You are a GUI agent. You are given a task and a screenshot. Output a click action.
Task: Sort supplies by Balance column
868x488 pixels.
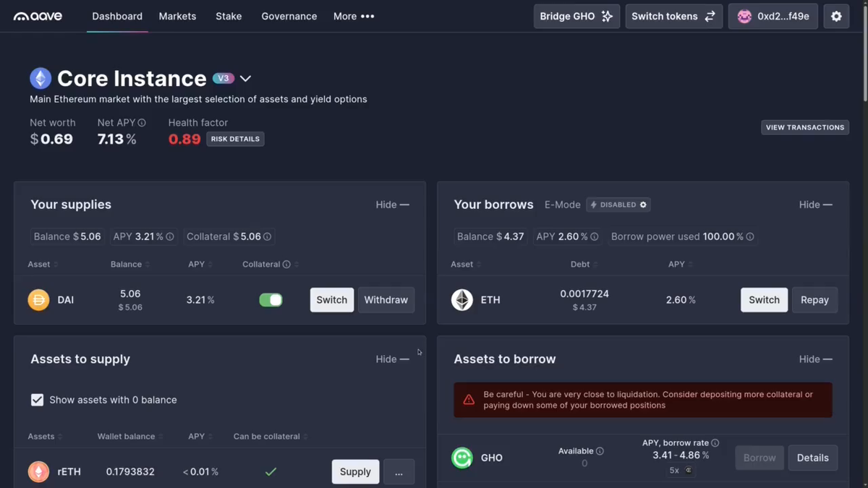tap(130, 265)
